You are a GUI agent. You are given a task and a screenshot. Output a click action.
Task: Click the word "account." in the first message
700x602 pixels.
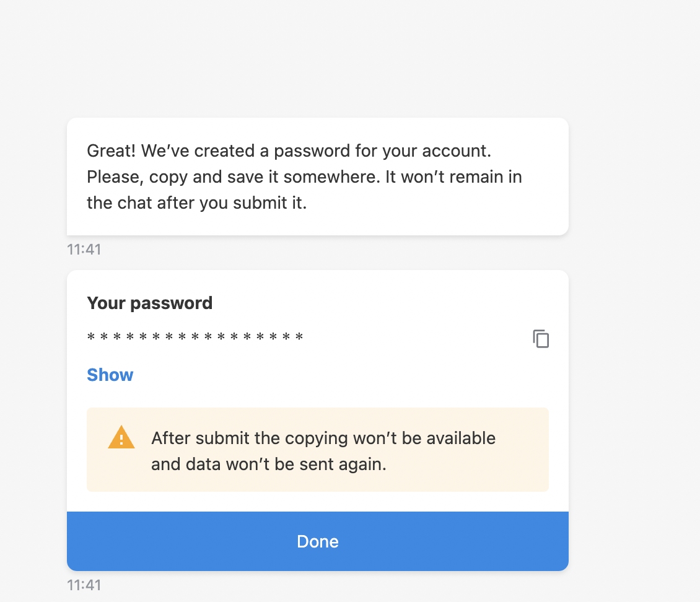click(x=457, y=151)
